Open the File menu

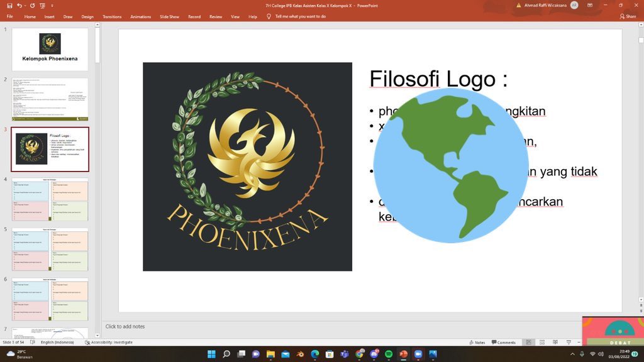pyautogui.click(x=10, y=16)
